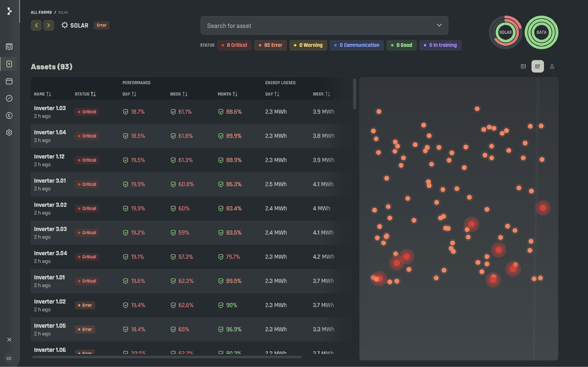Screen dimensions: 588x367
Task: Open the energy bolt sidebar icon
Action: click(x=9, y=64)
